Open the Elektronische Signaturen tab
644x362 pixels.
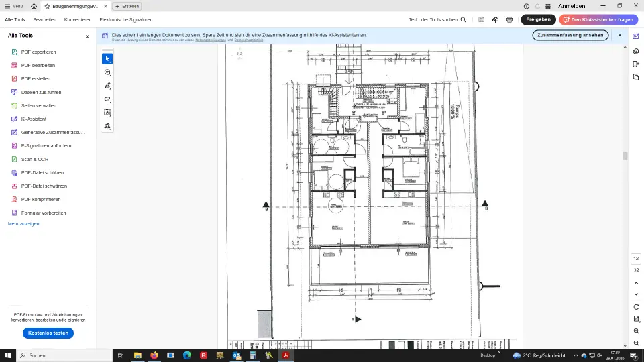(x=126, y=20)
